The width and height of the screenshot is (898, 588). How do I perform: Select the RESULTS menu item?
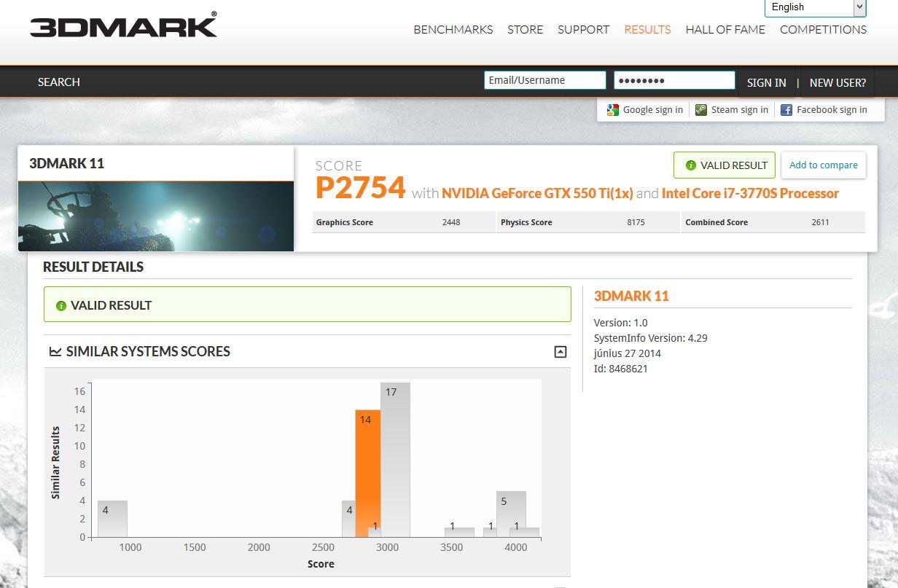point(647,30)
